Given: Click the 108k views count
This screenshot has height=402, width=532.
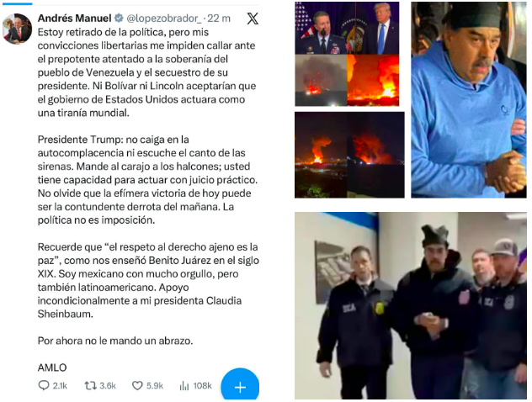Looking at the screenshot, I should (x=203, y=386).
